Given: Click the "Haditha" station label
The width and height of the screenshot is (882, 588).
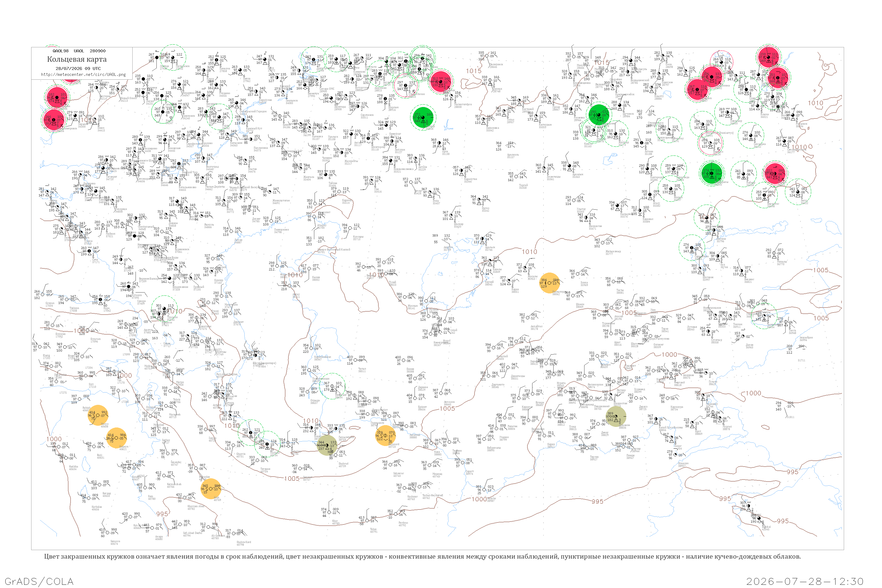Looking at the screenshot, I should tap(73, 467).
